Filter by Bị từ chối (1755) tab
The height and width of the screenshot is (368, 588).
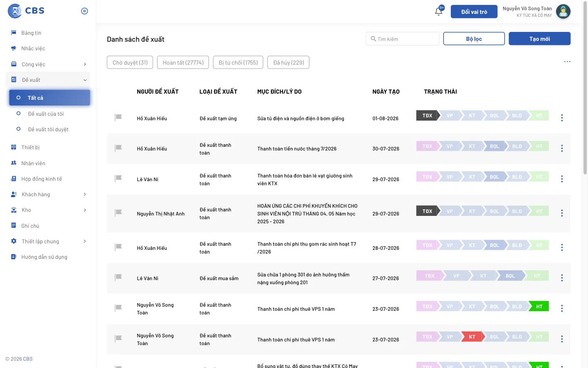point(238,63)
